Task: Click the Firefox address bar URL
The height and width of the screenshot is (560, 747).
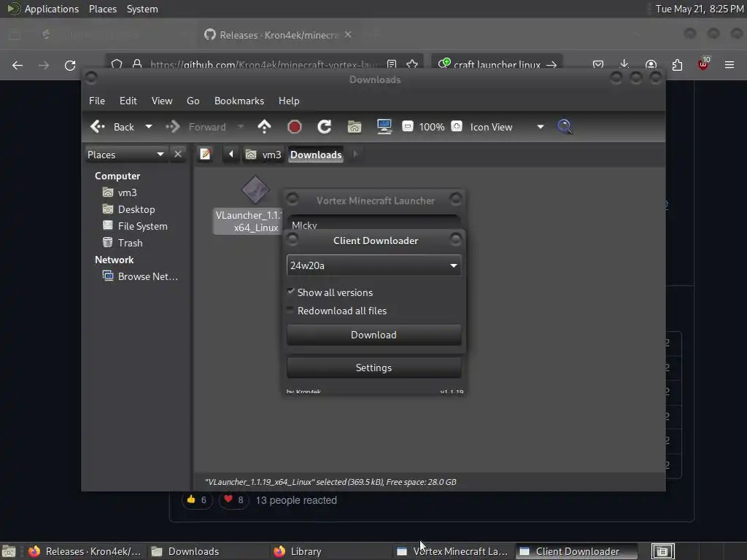Action: 264,65
